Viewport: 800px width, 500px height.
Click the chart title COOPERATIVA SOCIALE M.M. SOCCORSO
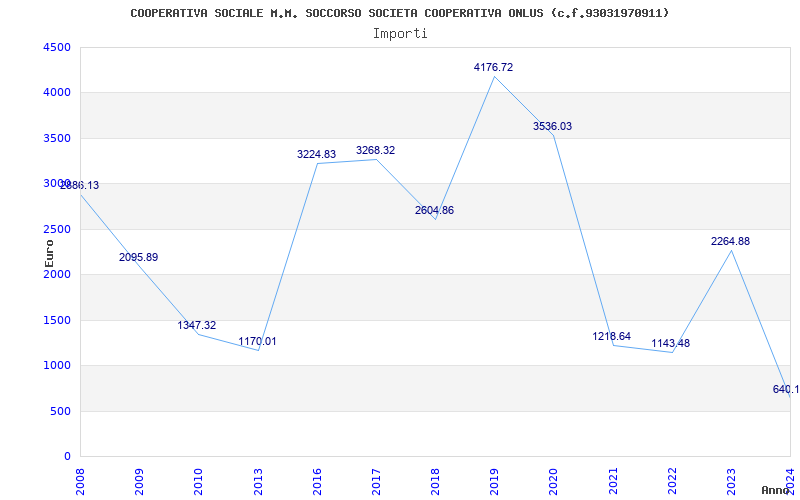(x=399, y=13)
